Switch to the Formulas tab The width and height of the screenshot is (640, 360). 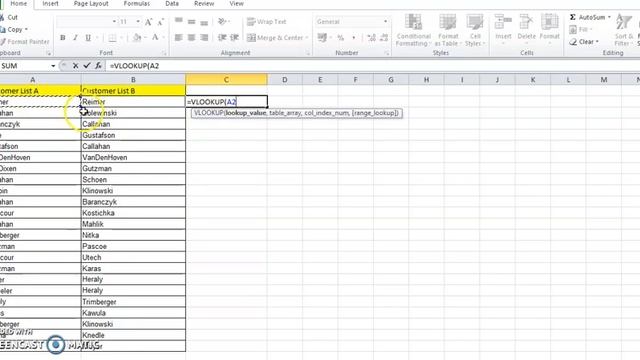[x=137, y=4]
